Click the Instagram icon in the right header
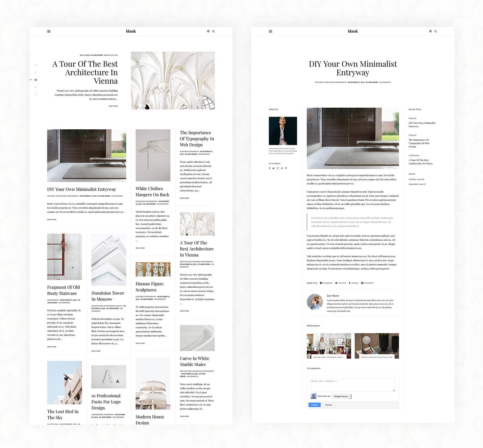 (430, 31)
